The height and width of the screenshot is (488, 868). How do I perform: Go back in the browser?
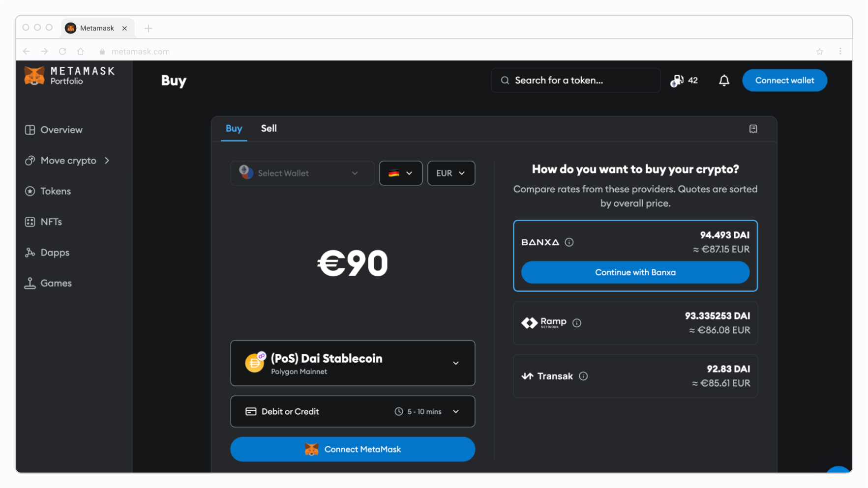(x=27, y=51)
